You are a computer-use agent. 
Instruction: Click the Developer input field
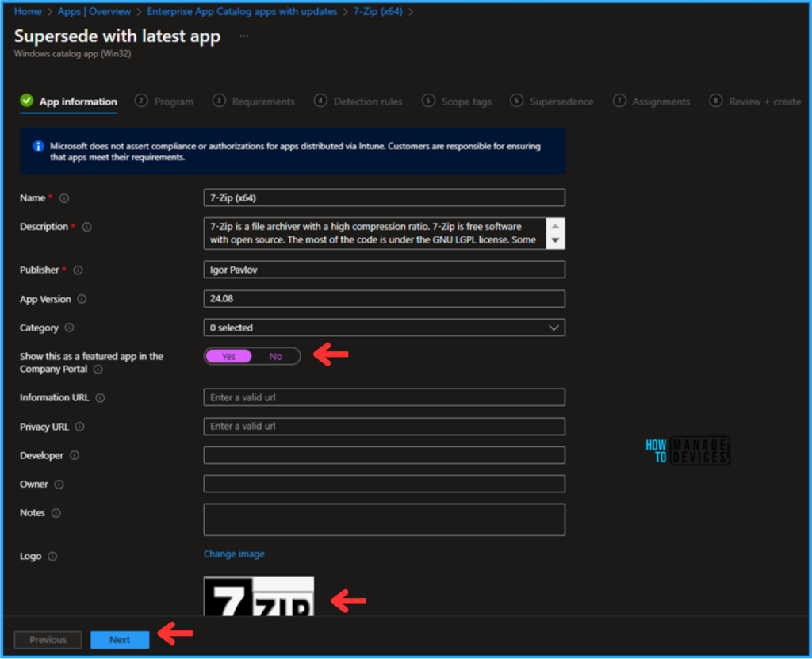[x=385, y=455]
